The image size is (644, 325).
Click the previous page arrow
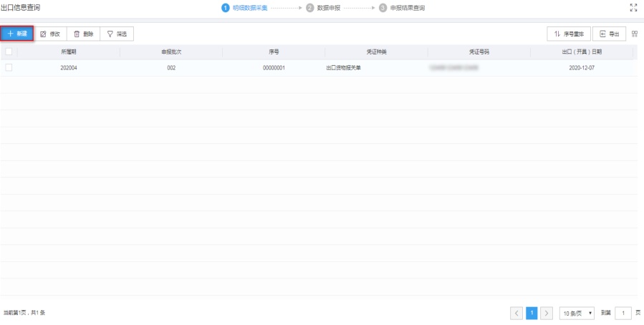click(516, 313)
